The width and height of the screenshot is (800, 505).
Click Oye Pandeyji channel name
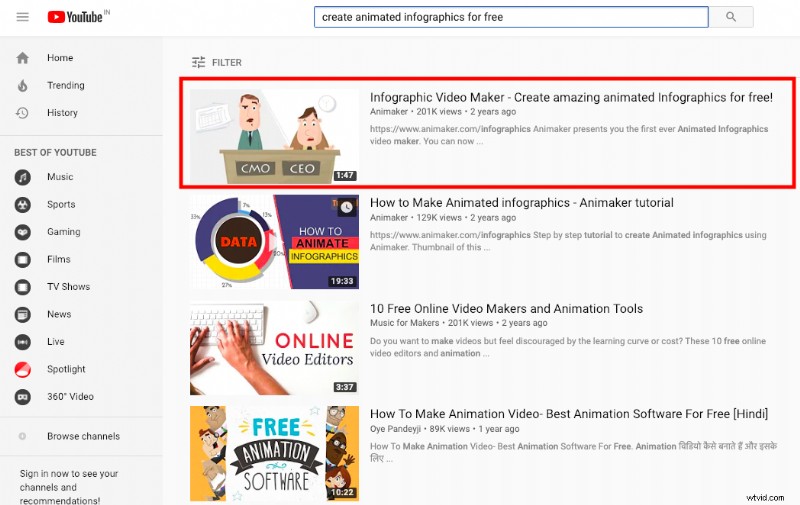[395, 429]
